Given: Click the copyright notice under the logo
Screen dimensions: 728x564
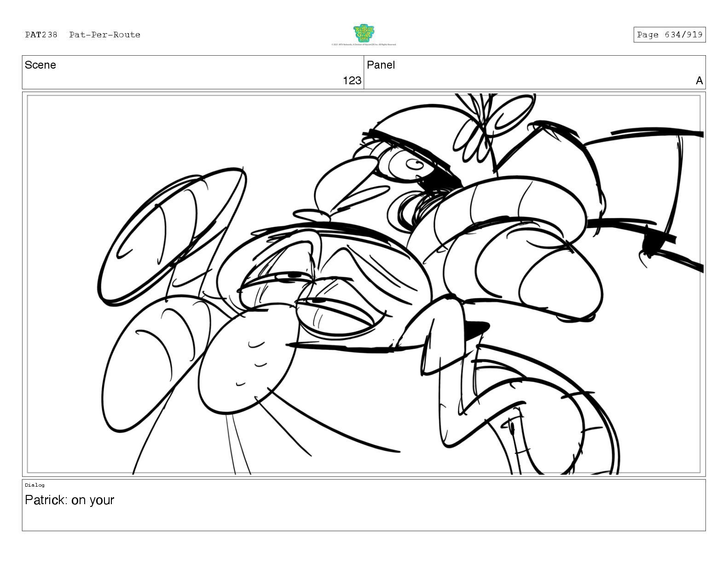Looking at the screenshot, I should 364,45.
